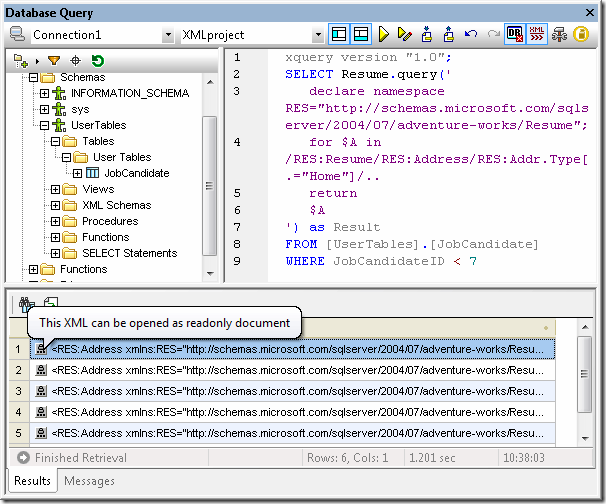Click the yellow lock icon in toolbar

[581, 34]
